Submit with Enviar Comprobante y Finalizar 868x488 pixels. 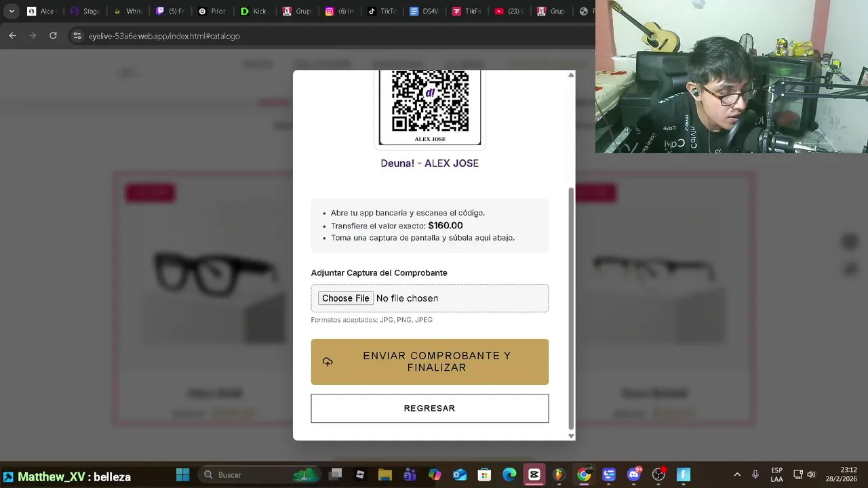[x=430, y=362]
